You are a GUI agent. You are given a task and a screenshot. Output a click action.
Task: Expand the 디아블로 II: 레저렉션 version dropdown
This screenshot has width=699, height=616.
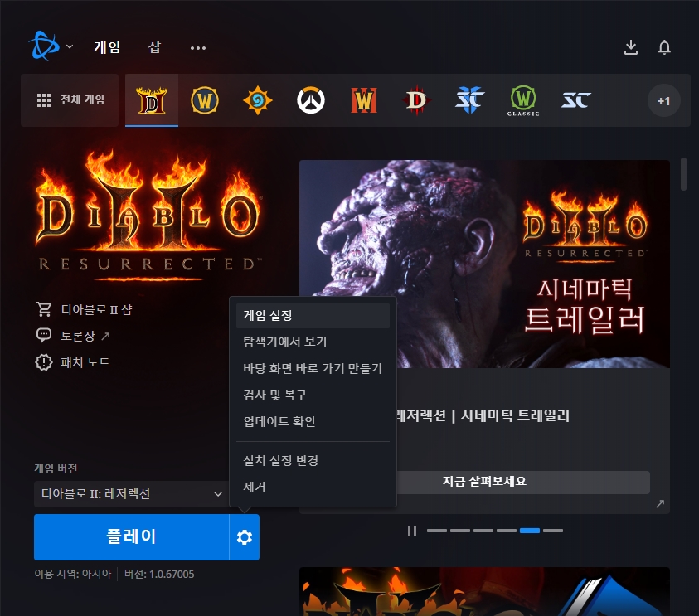131,494
